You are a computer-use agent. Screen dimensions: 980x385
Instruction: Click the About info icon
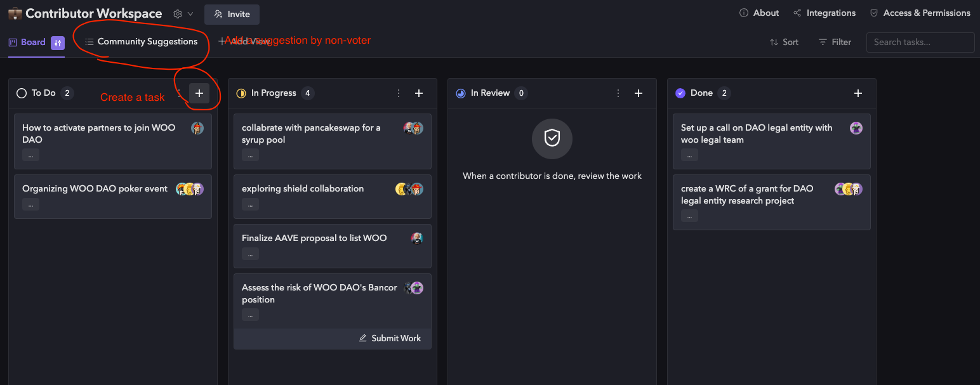click(x=744, y=13)
